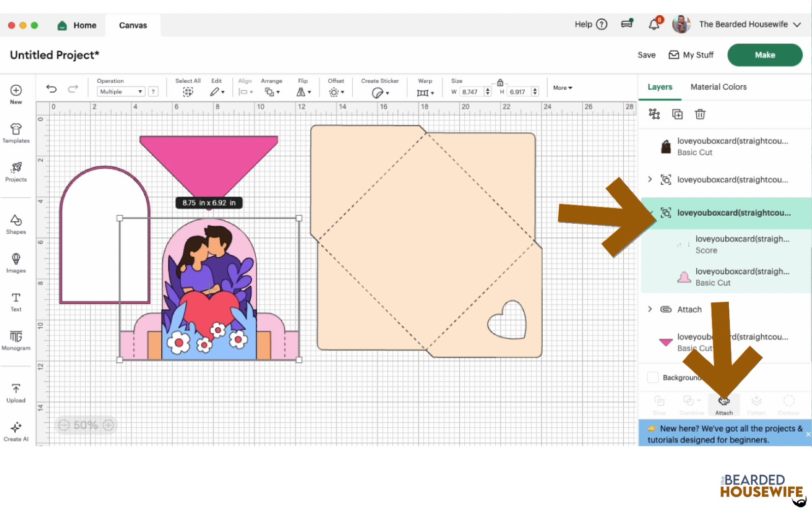
Task: Open the notifications bell
Action: 654,24
